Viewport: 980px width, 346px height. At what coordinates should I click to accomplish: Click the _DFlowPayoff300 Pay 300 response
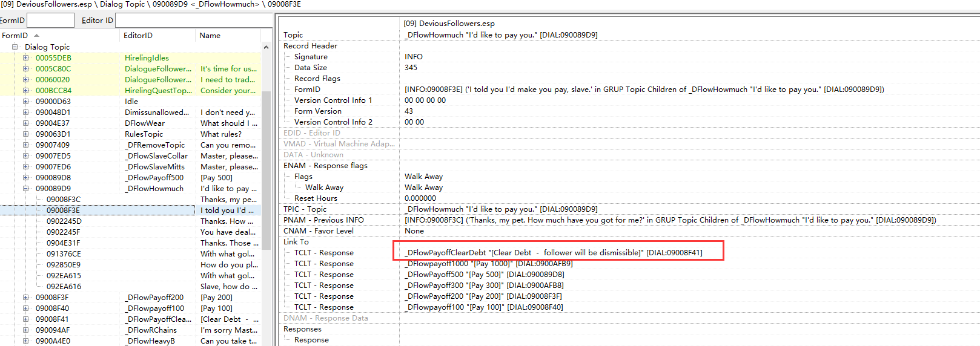[484, 285]
